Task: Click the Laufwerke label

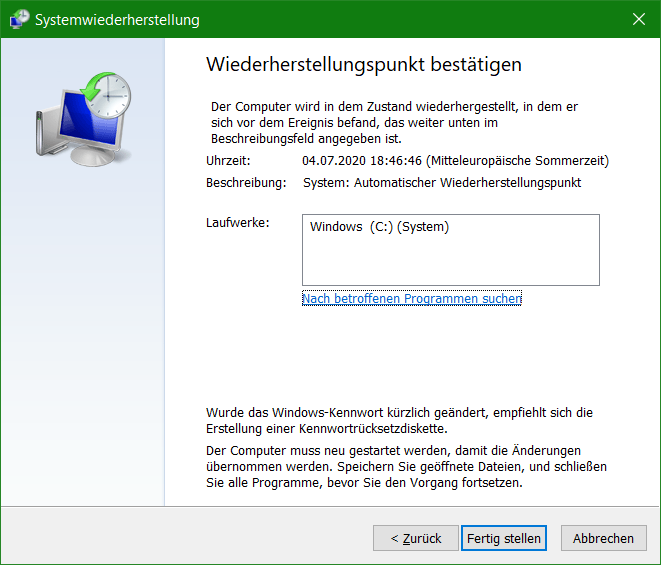Action: pos(237,223)
